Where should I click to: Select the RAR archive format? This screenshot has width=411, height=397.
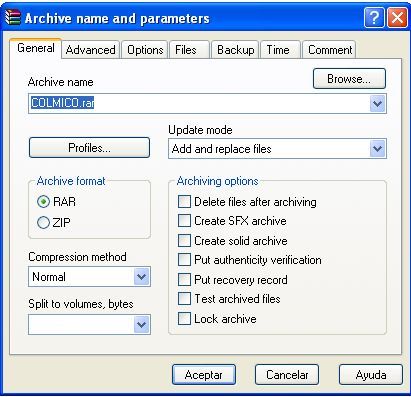click(56, 202)
